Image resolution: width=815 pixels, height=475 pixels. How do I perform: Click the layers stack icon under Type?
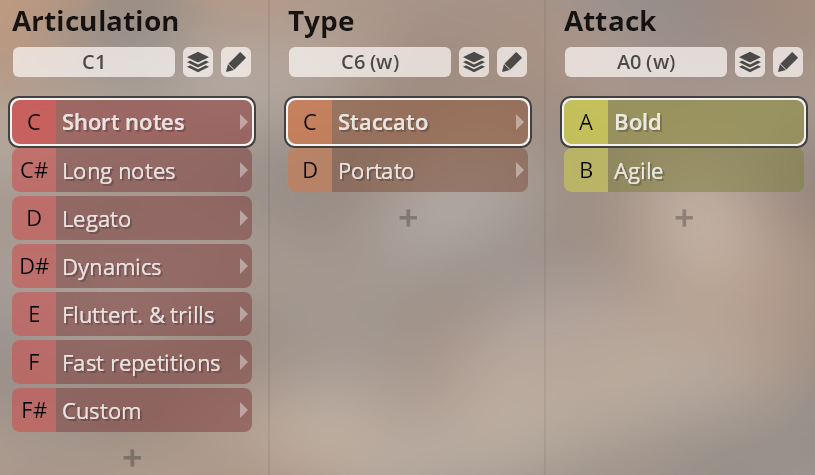point(474,62)
